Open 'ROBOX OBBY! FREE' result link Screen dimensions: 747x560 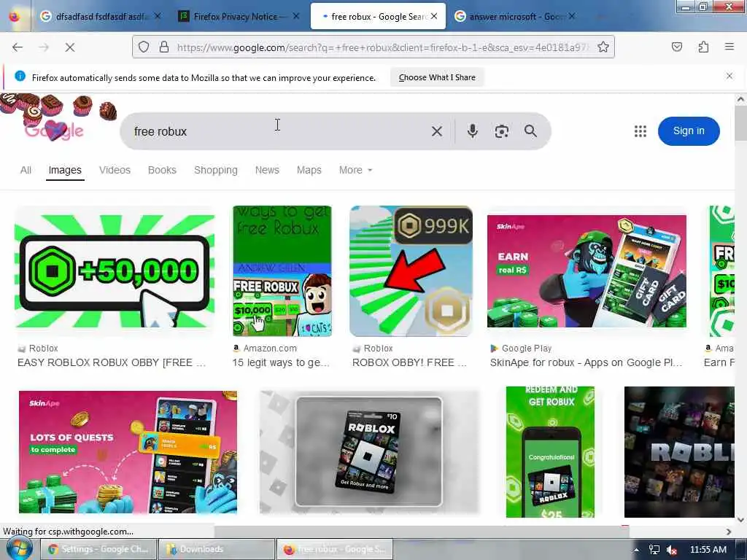[x=409, y=362]
